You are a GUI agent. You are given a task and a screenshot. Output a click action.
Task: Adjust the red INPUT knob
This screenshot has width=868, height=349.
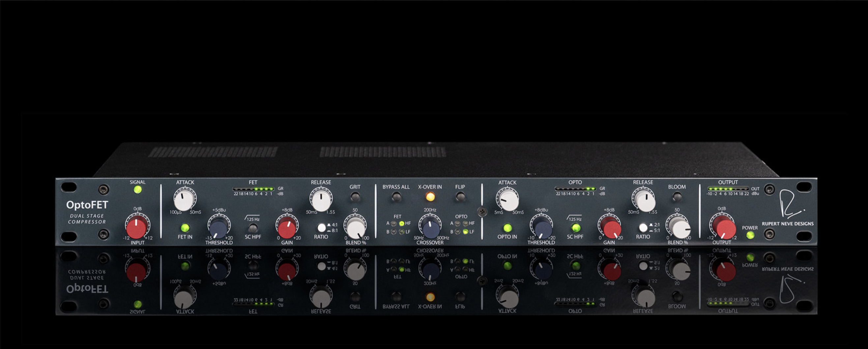click(x=136, y=228)
